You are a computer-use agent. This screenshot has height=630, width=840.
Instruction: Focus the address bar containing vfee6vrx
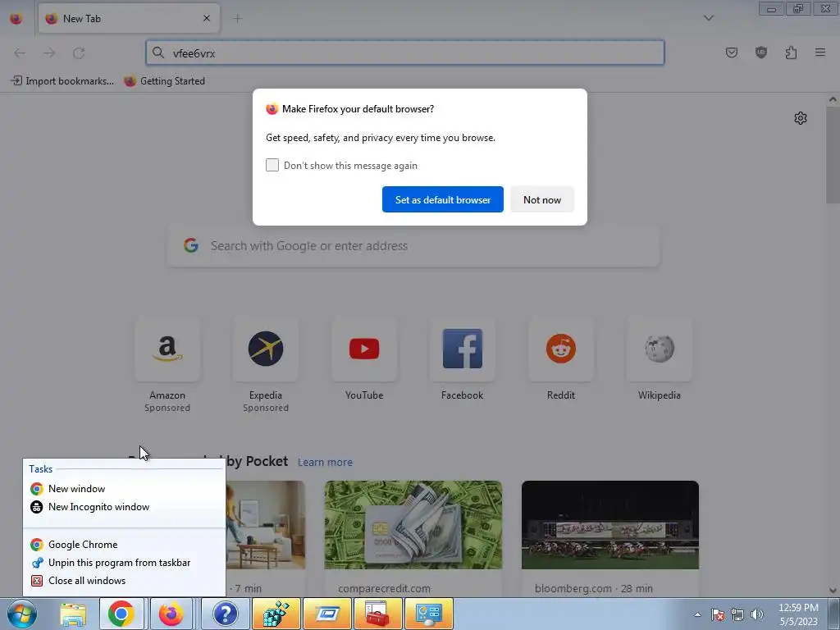coord(405,53)
